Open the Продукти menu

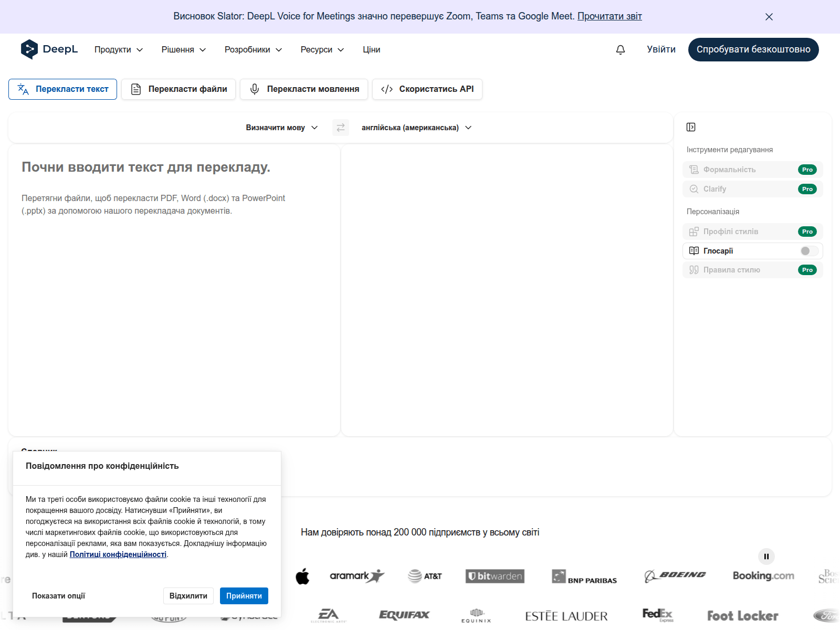click(119, 49)
